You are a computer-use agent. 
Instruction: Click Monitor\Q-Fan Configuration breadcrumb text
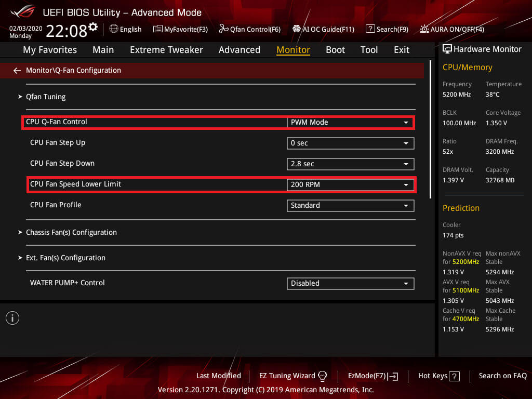(x=73, y=70)
